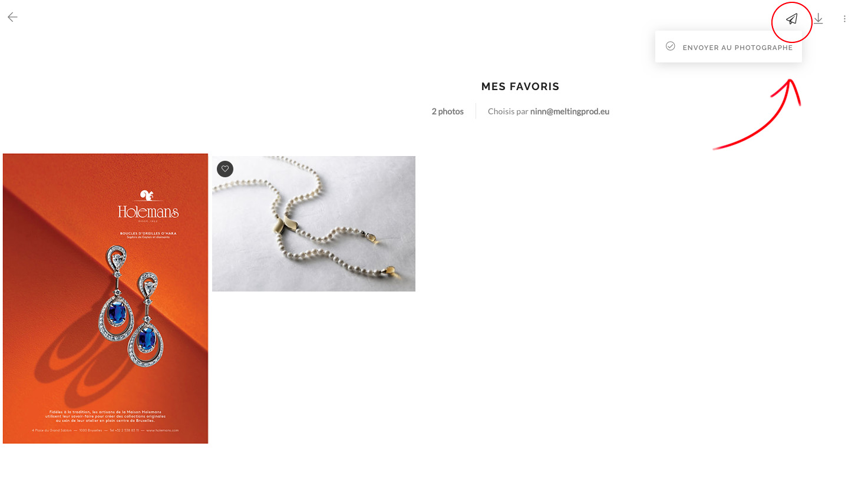Click the Boucles d'oreilles O'Hara caption
The width and height of the screenshot is (868, 500).
[x=148, y=233]
